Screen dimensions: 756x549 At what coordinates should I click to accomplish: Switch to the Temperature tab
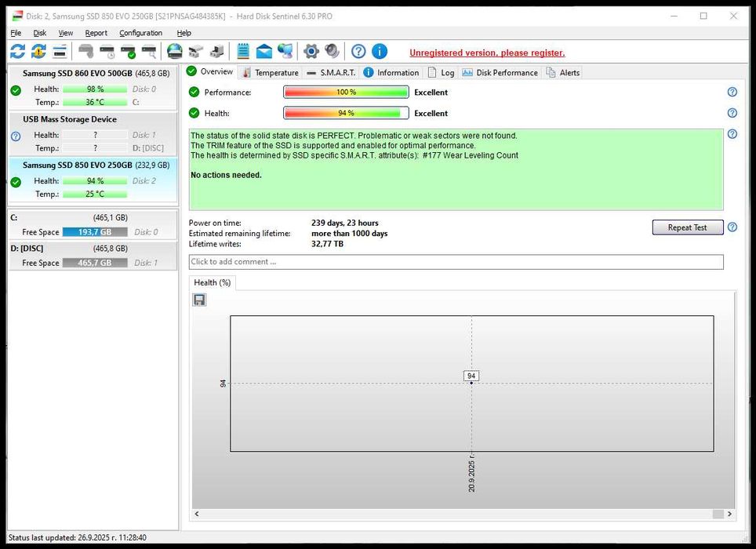[271, 72]
